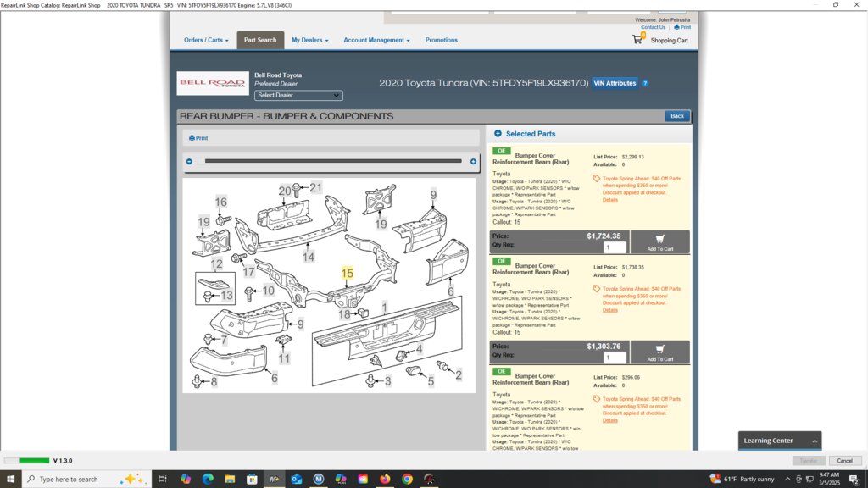Open the Shopping Cart icon

[x=637, y=39]
